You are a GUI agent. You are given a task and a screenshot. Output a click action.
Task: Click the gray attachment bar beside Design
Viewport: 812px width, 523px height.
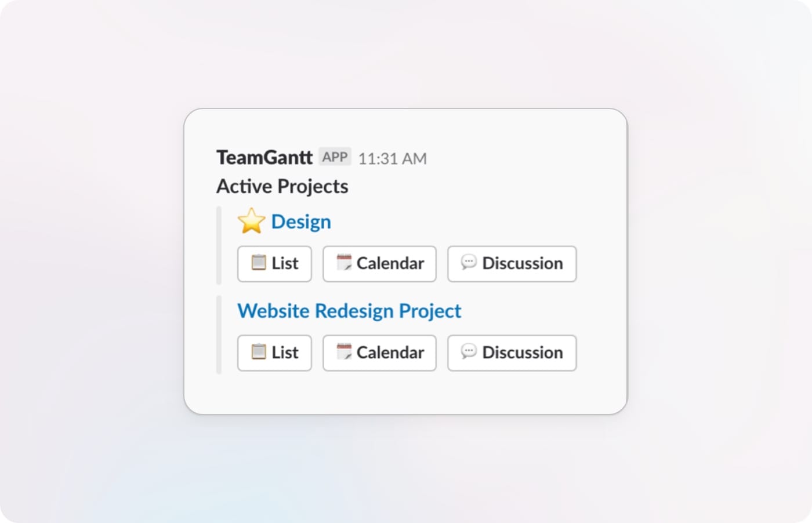(219, 245)
